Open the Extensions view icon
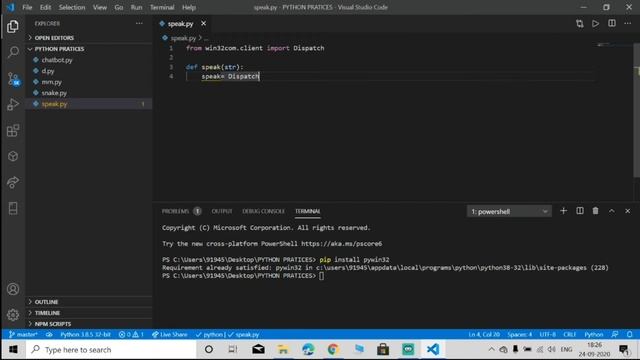 [13, 131]
